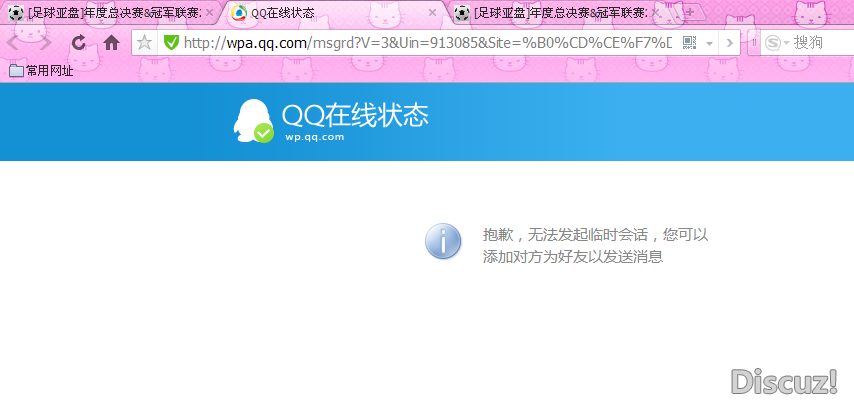The image size is (854, 406).
Task: Open a new tab with plus button
Action: (690, 13)
